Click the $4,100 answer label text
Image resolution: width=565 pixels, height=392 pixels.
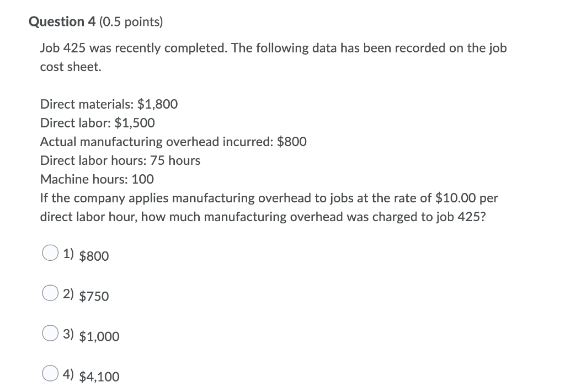(99, 377)
